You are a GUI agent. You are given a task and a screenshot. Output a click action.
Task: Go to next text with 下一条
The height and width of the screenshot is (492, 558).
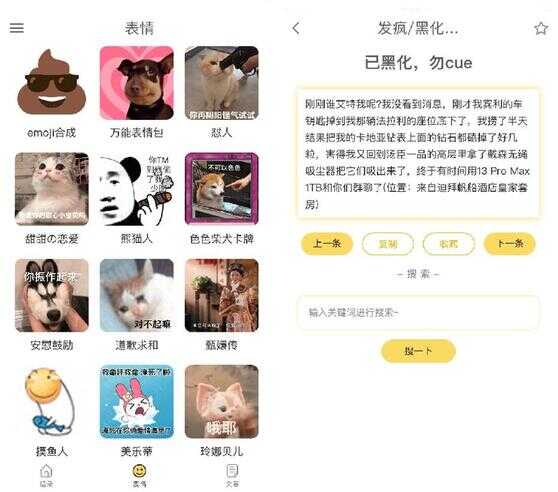510,244
